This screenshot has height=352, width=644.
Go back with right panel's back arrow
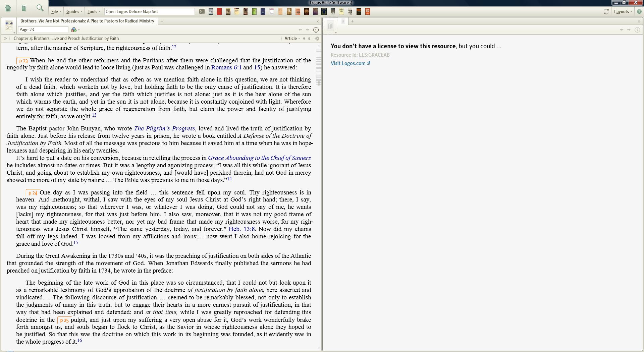point(622,30)
